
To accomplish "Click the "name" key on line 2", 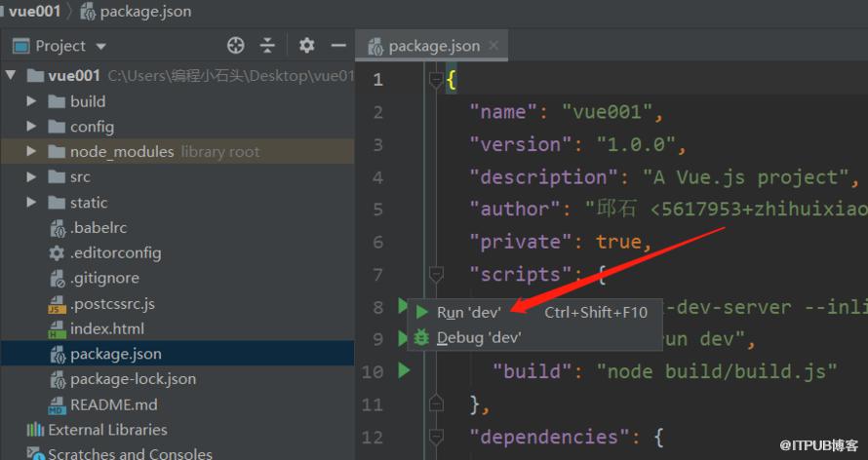I will click(503, 112).
